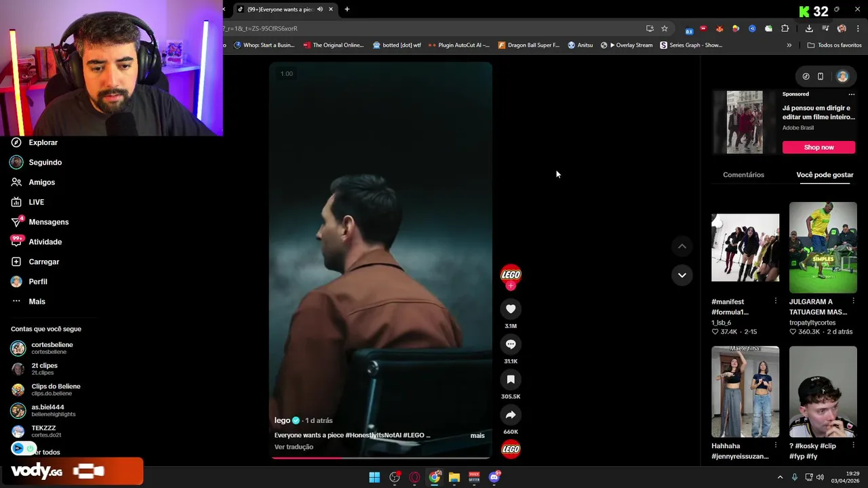Bookmark this page with star icon

[665, 28]
